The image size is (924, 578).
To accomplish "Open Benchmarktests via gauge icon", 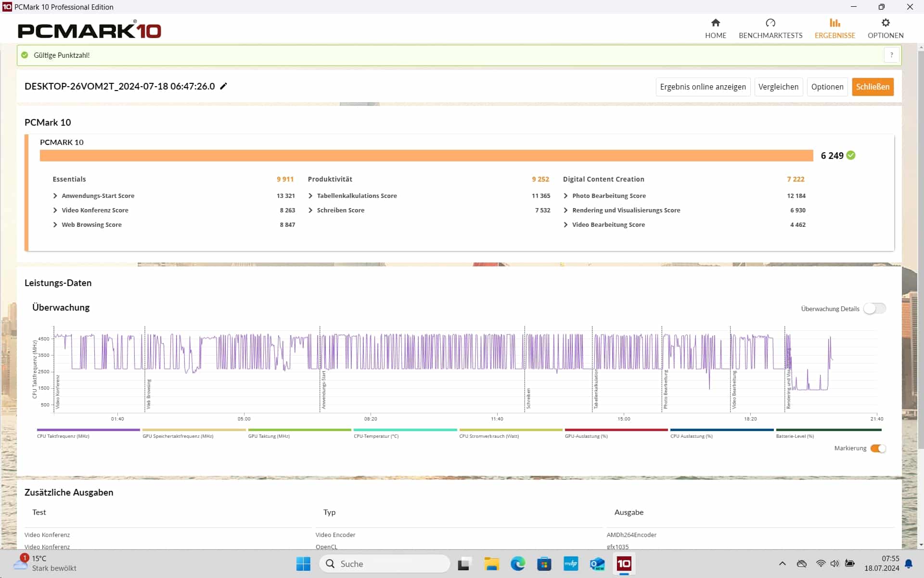I will 770,23.
